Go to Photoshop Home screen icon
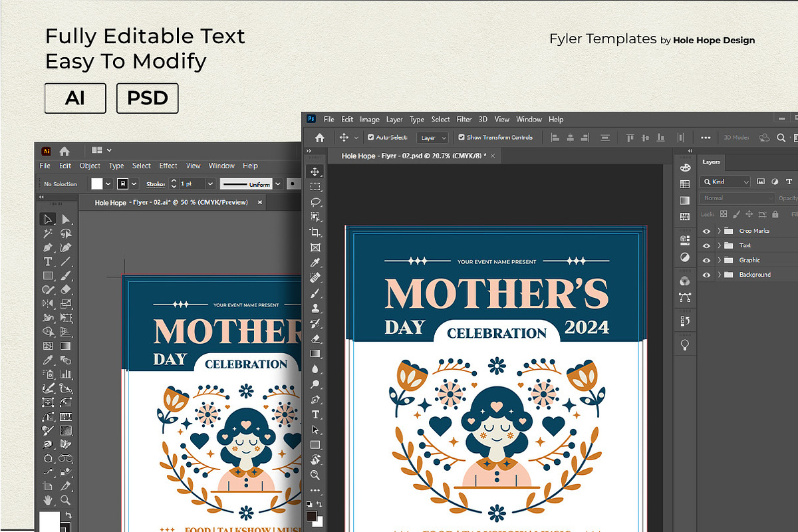This screenshot has width=798, height=532. [x=320, y=138]
